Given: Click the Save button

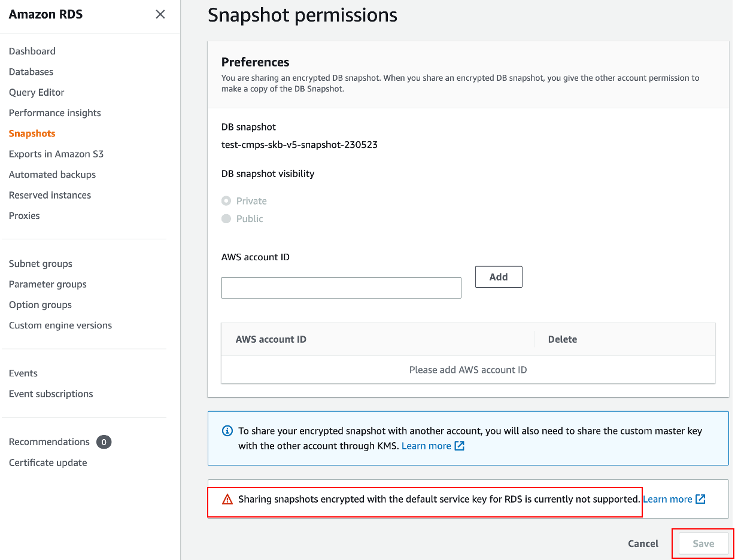Looking at the screenshot, I should pyautogui.click(x=704, y=544).
